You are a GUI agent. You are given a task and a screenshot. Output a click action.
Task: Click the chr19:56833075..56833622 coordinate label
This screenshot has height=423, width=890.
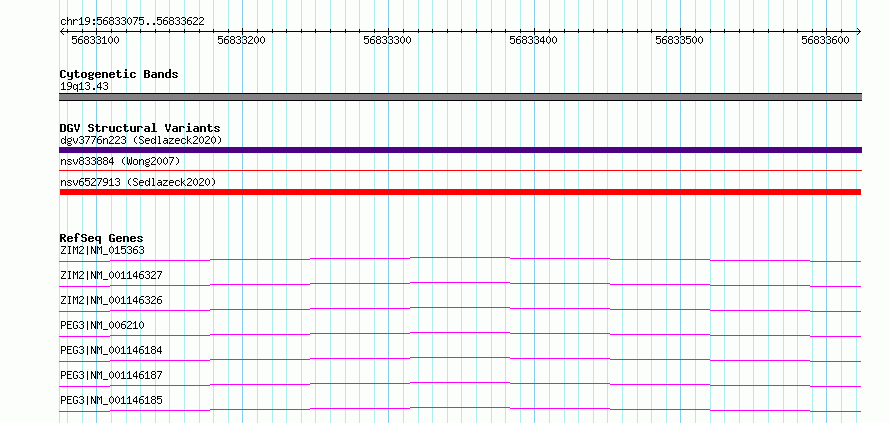(132, 21)
